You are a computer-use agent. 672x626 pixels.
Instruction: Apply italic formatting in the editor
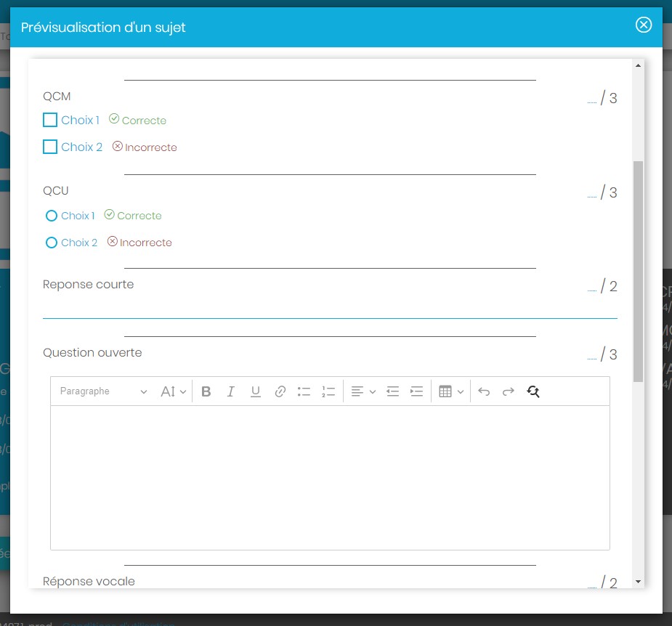pyautogui.click(x=231, y=391)
